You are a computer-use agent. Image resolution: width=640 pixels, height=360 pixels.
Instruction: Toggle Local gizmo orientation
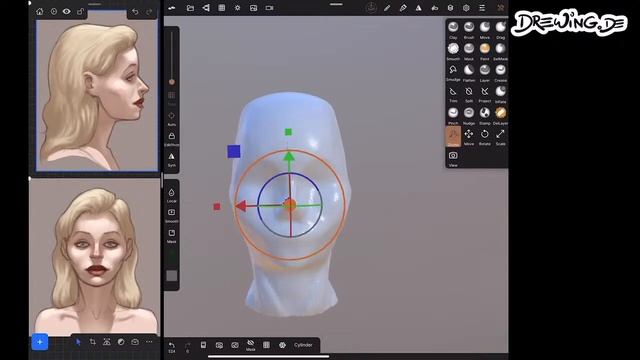coord(171,195)
